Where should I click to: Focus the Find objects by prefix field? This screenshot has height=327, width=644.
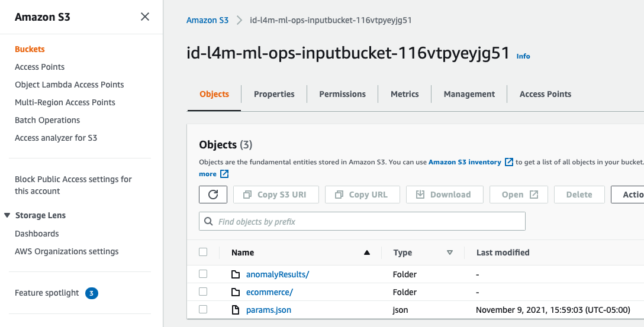tap(362, 221)
